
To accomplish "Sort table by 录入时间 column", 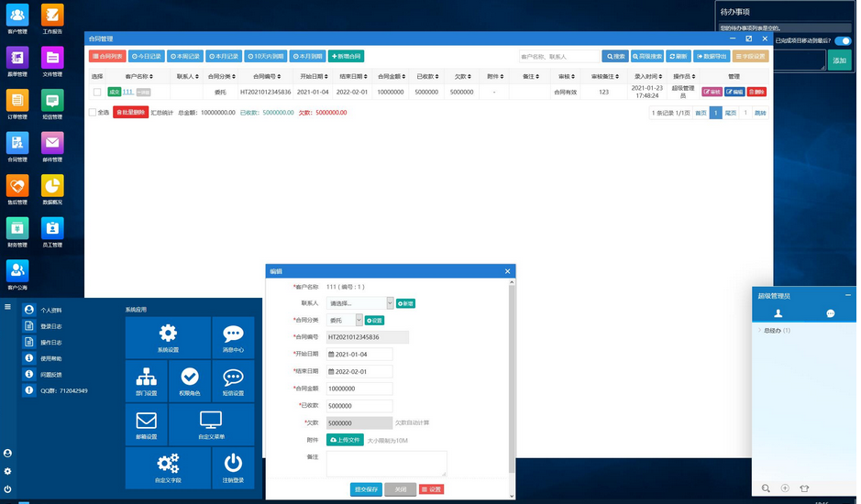I will coord(648,76).
